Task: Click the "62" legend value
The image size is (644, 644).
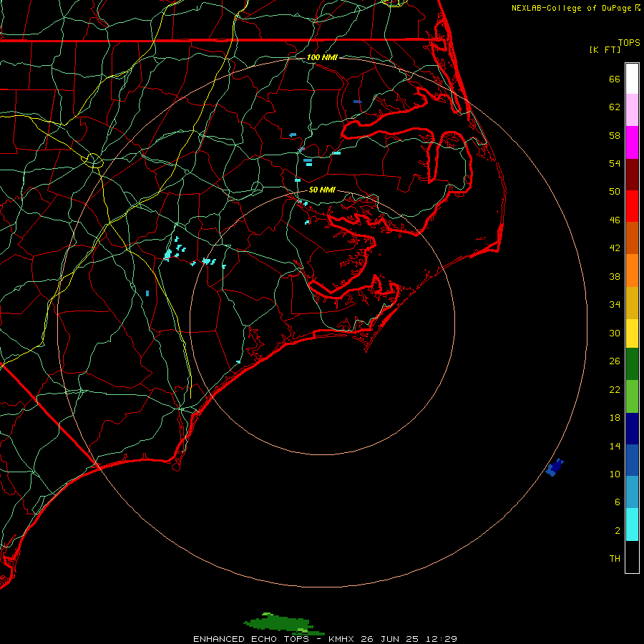Action: coord(615,107)
